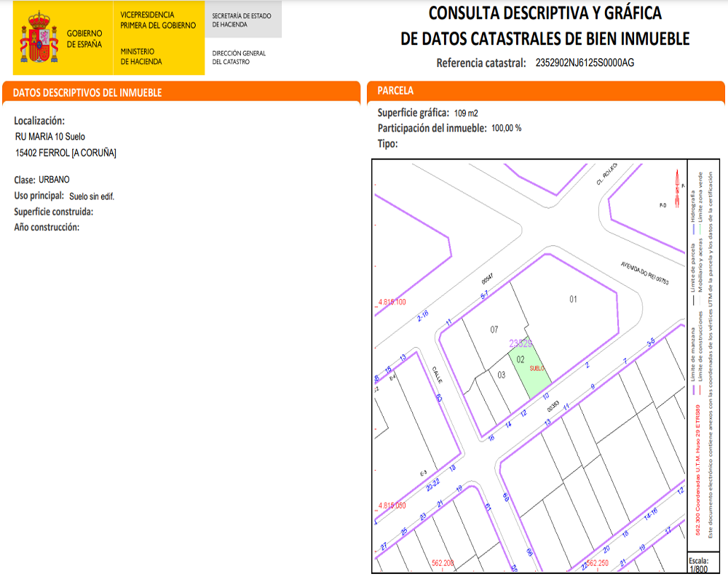Select 'DIRECCIÓN GENERAL DEL CATASTRO' text

pos(239,57)
